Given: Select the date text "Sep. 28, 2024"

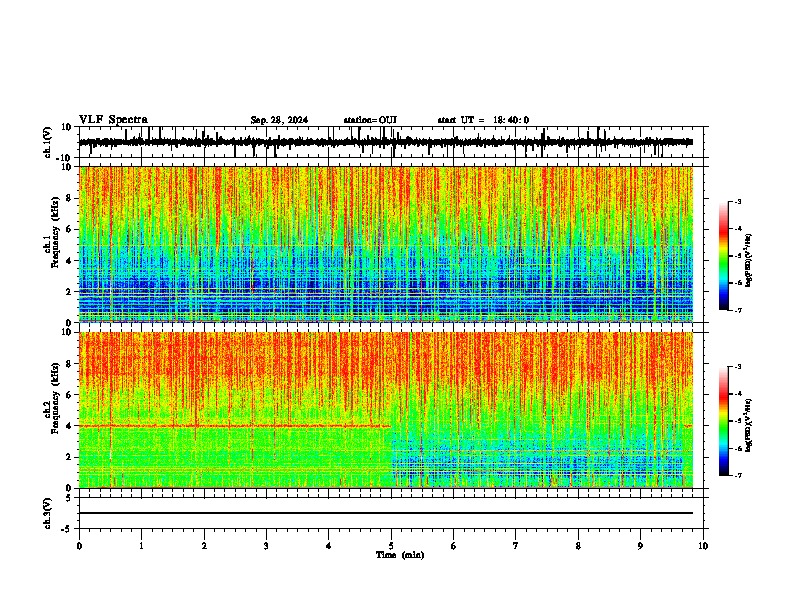Looking at the screenshot, I should point(279,120).
